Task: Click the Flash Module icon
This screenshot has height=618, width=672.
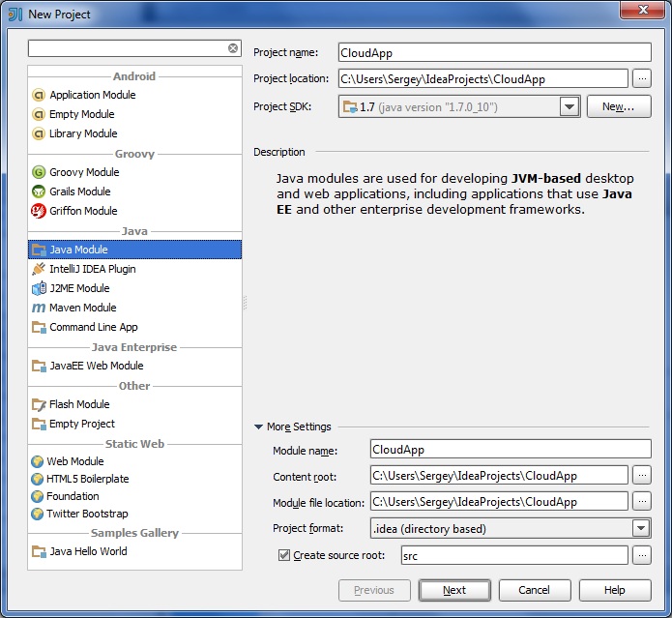Action: coord(39,404)
